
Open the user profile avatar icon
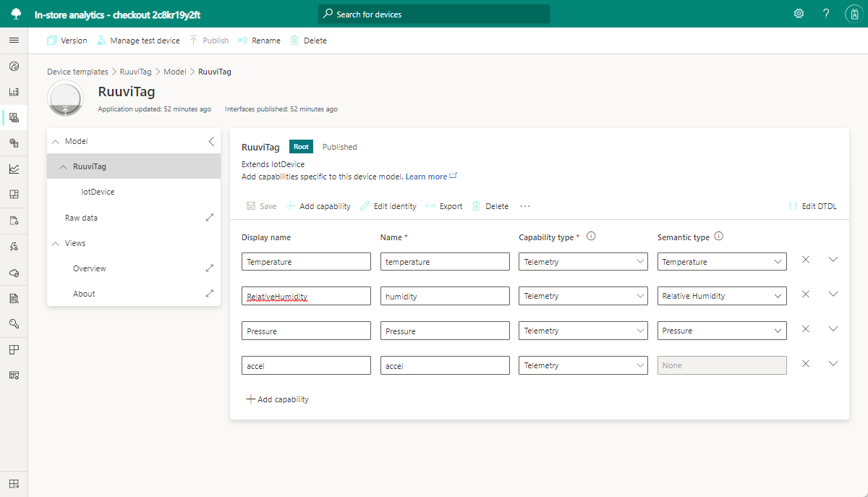click(854, 13)
